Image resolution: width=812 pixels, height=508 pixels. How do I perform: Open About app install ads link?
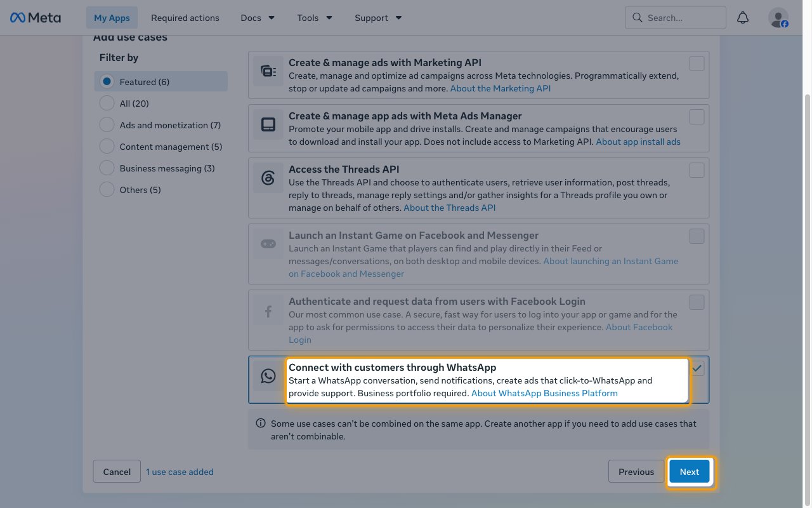coord(638,142)
